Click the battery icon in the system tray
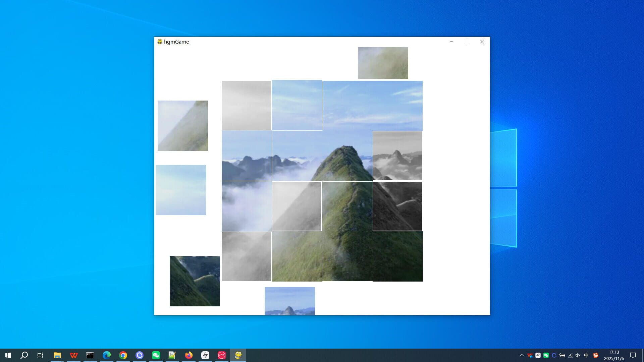The image size is (644, 362). click(562, 355)
